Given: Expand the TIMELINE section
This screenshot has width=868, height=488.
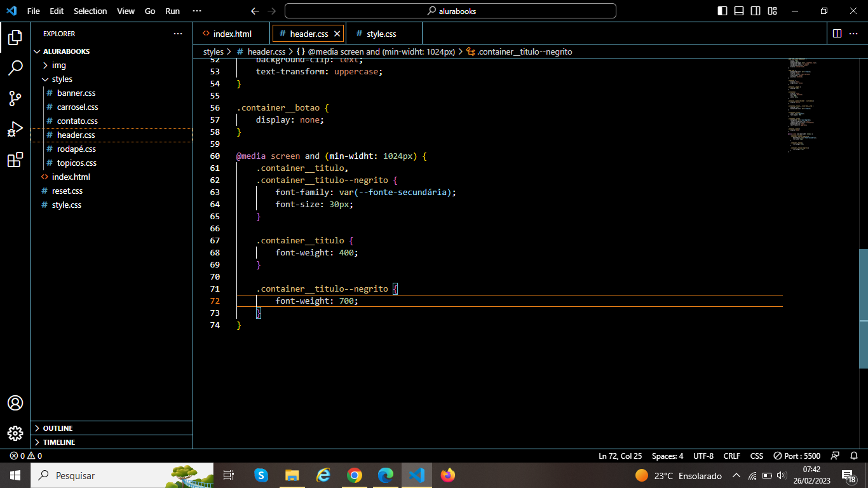Looking at the screenshot, I should (x=111, y=442).
